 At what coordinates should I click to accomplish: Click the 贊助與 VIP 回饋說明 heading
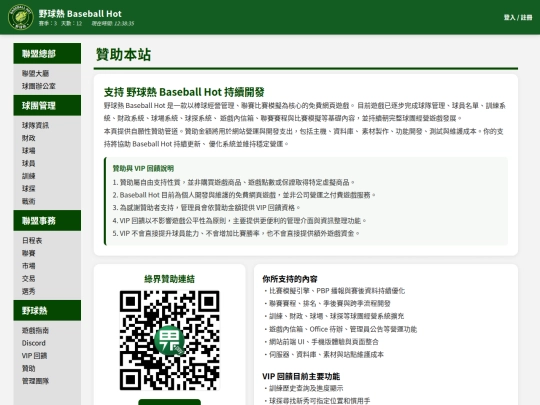click(x=143, y=168)
